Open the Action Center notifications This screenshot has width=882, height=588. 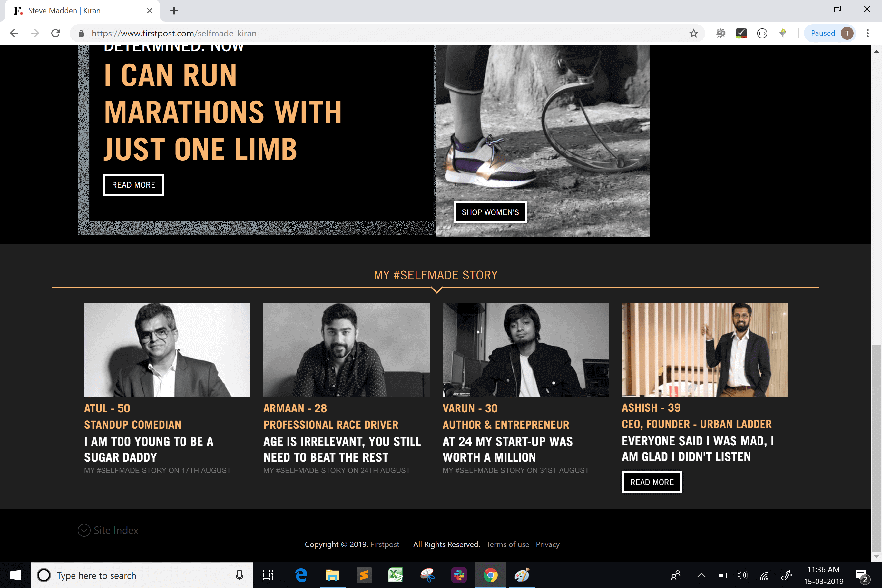point(861,576)
